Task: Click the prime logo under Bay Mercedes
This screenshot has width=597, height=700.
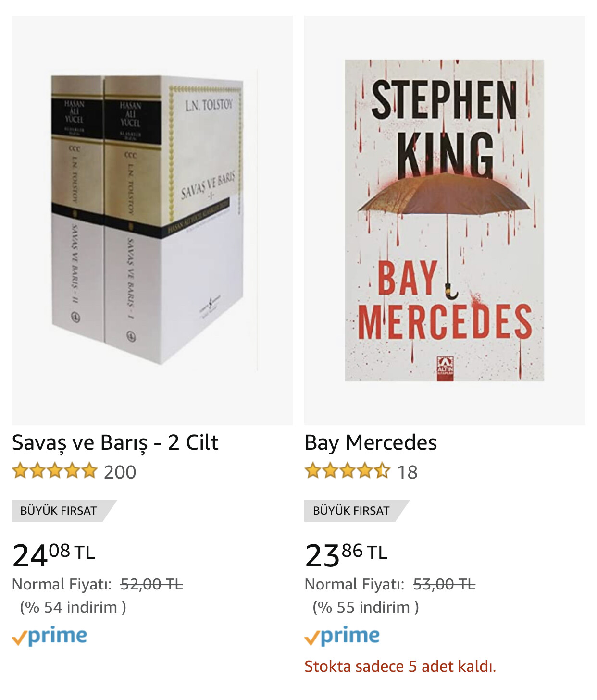Action: [342, 636]
